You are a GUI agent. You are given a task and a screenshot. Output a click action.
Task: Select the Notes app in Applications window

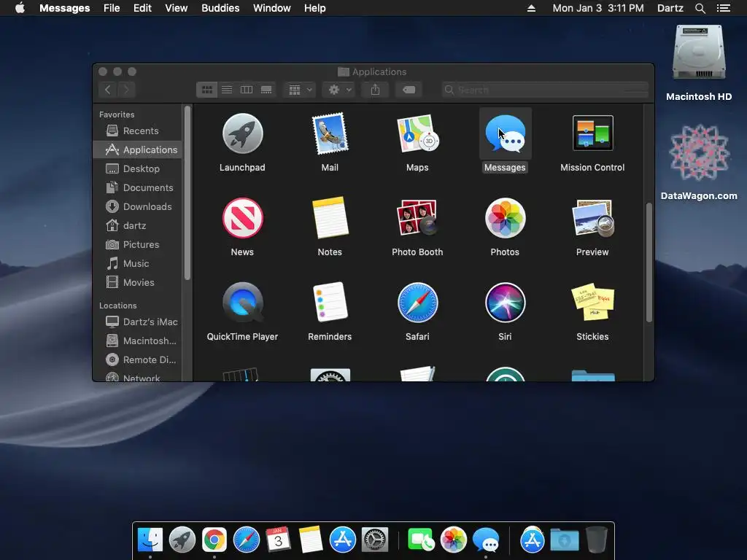tap(330, 218)
